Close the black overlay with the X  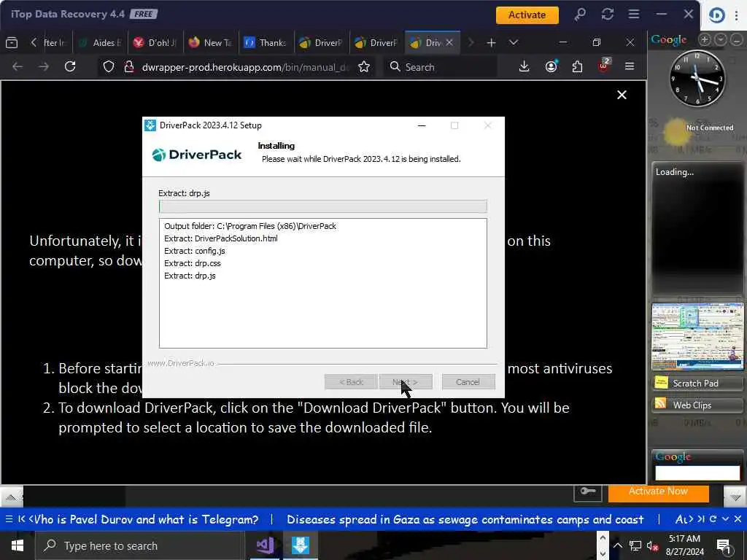[622, 95]
